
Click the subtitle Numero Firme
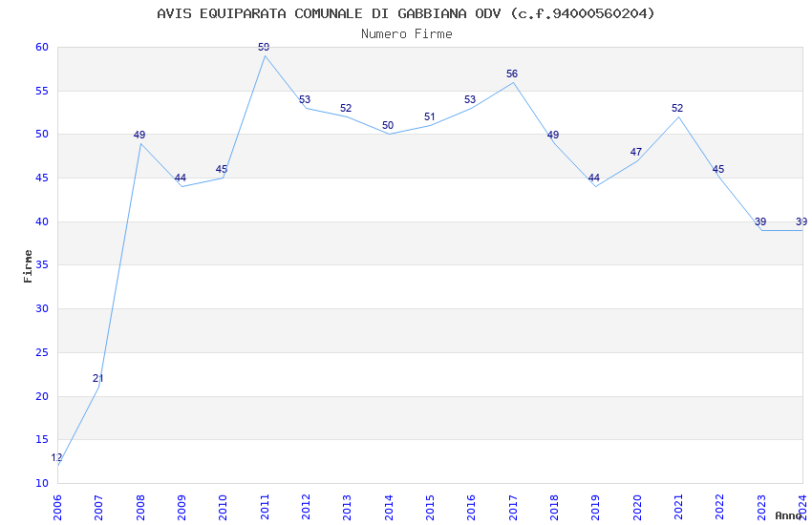click(407, 34)
